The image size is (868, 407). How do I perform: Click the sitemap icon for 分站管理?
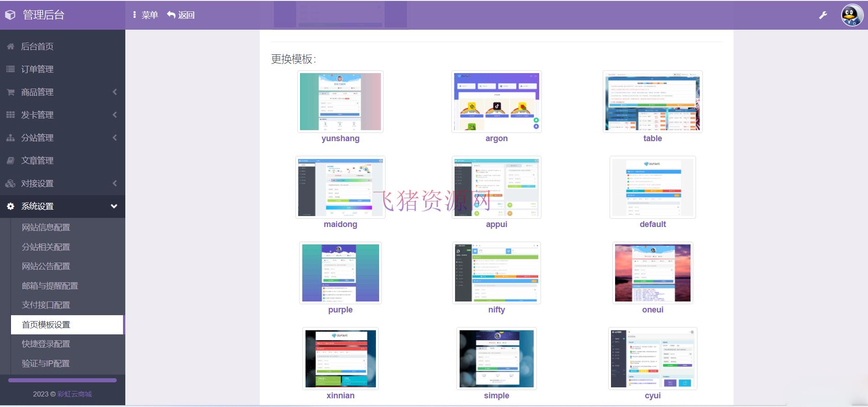point(11,137)
